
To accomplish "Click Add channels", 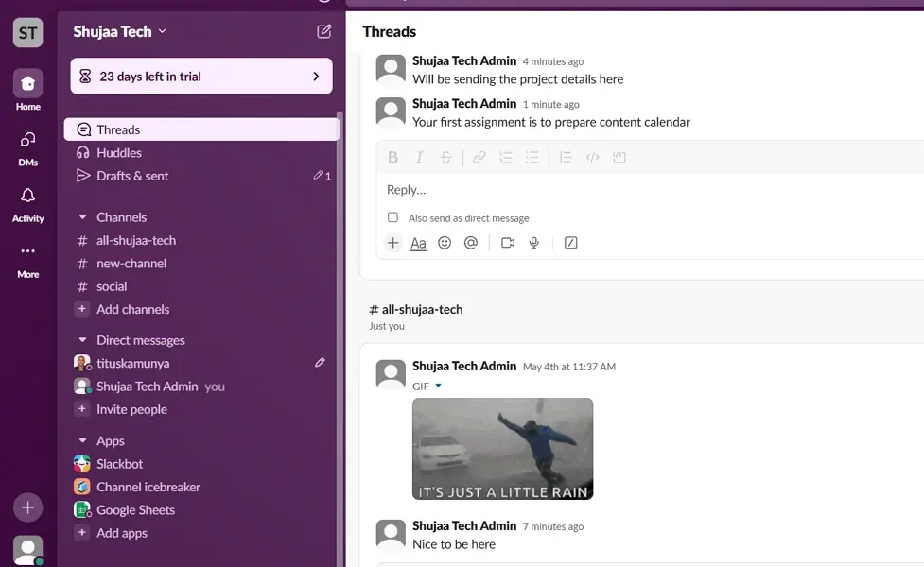I will coord(201,309).
